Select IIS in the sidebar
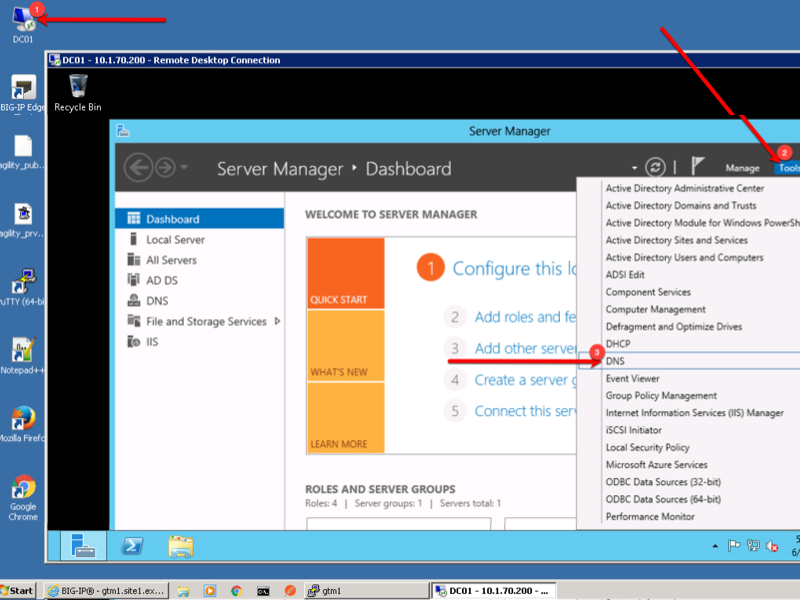Viewport: 800px width, 600px height. click(199, 341)
